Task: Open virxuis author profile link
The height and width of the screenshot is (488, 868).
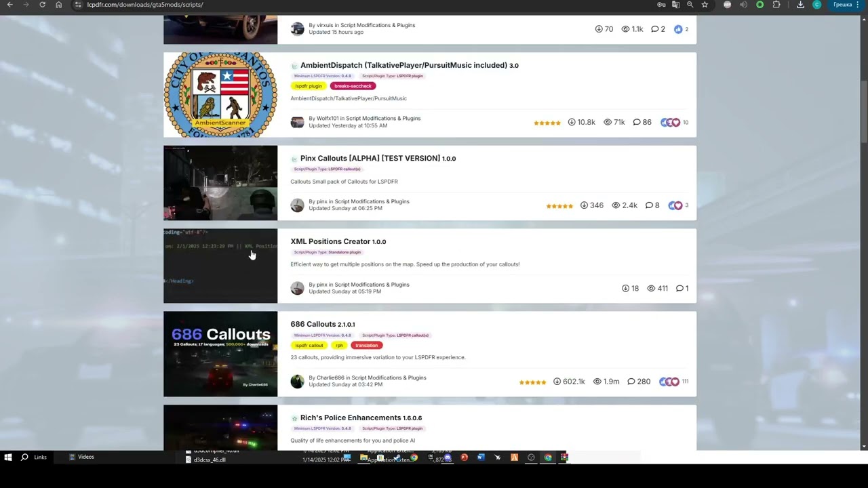Action: pos(325,25)
